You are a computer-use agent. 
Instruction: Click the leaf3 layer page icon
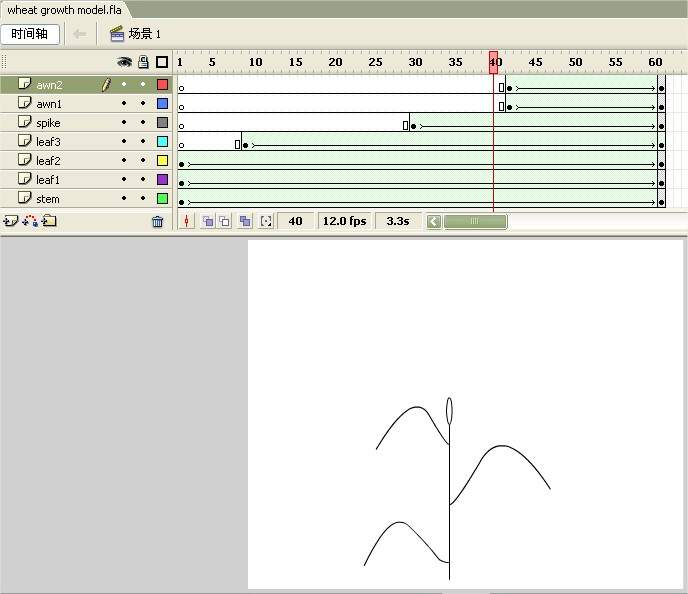[25, 140]
